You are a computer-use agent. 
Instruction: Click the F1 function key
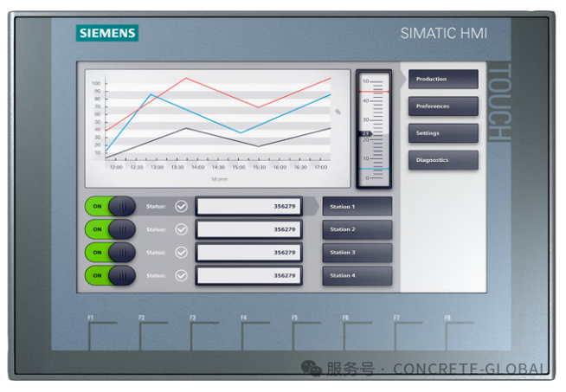(103, 334)
